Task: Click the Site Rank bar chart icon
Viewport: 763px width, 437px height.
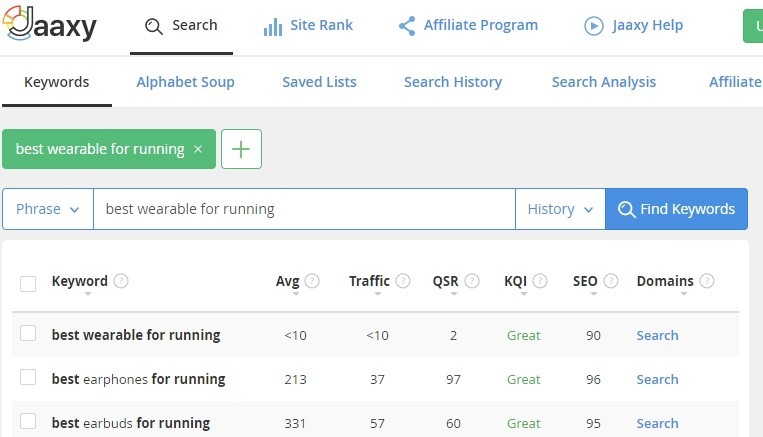Action: pos(272,27)
